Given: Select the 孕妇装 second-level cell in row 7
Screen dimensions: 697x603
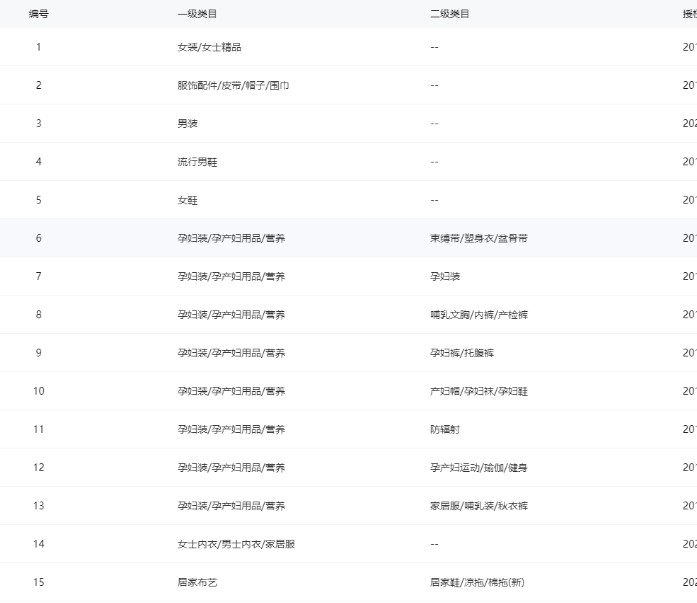Looking at the screenshot, I should [445, 276].
